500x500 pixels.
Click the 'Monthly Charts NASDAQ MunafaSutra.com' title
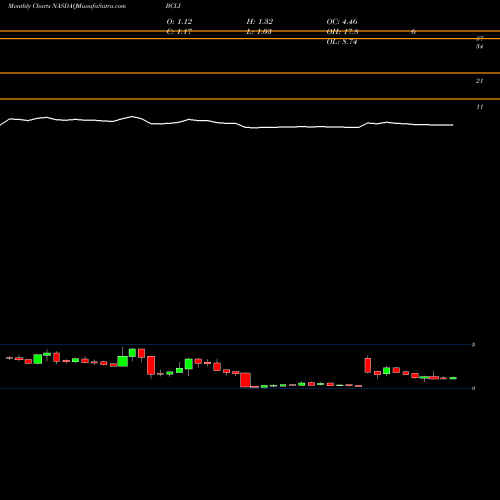click(x=67, y=6)
